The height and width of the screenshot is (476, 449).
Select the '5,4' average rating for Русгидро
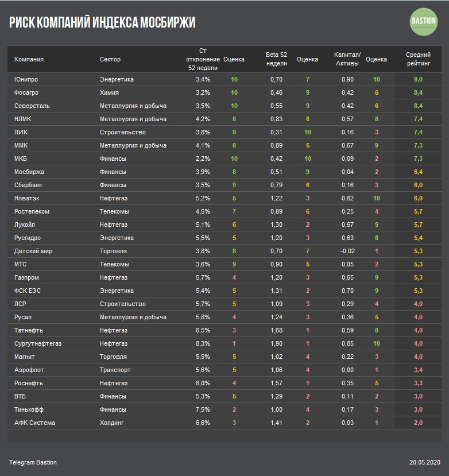(419, 238)
